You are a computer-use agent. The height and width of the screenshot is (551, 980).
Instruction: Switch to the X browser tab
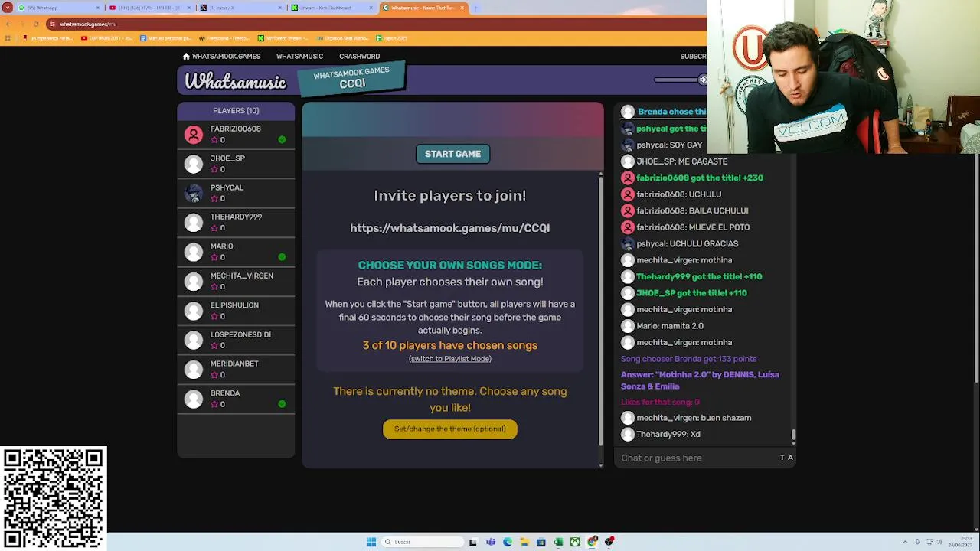click(x=241, y=8)
